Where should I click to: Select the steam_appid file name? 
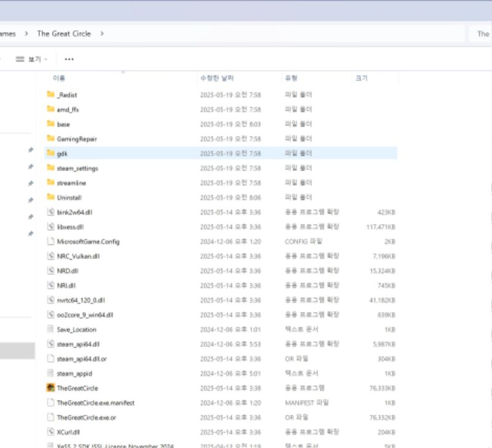pos(74,374)
